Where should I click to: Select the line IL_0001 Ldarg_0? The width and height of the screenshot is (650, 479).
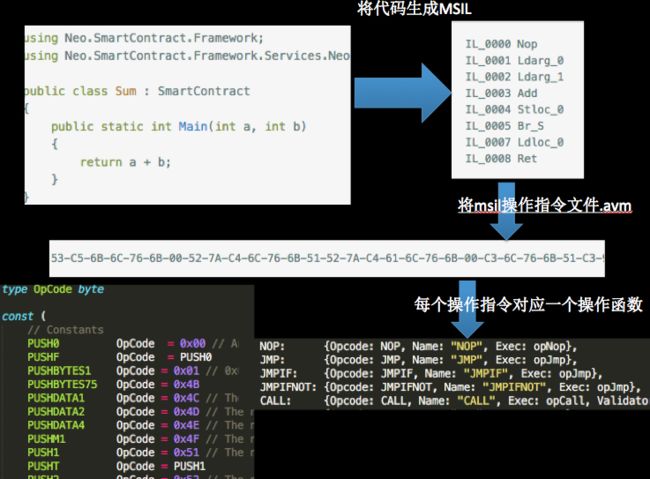point(514,61)
